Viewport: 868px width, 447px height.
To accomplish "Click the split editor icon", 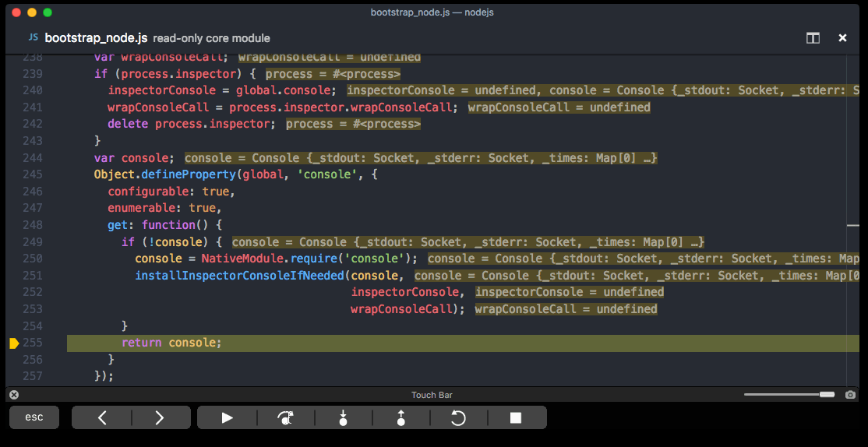I will coord(813,38).
